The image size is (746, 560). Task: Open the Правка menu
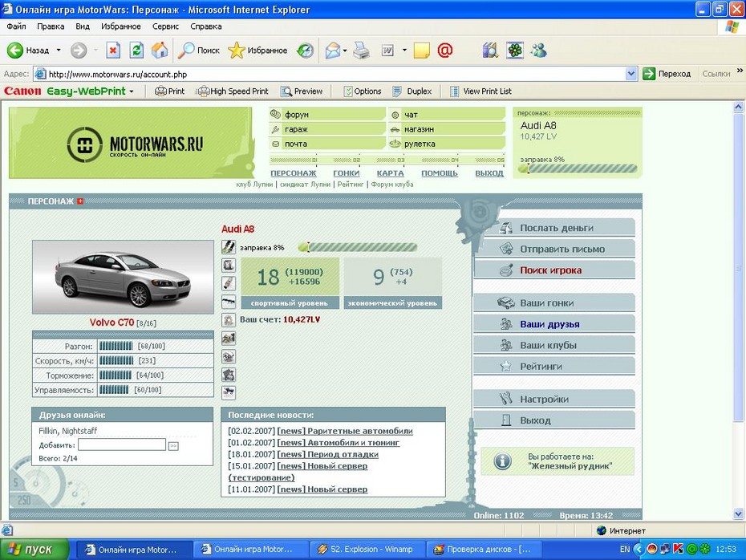coord(51,26)
